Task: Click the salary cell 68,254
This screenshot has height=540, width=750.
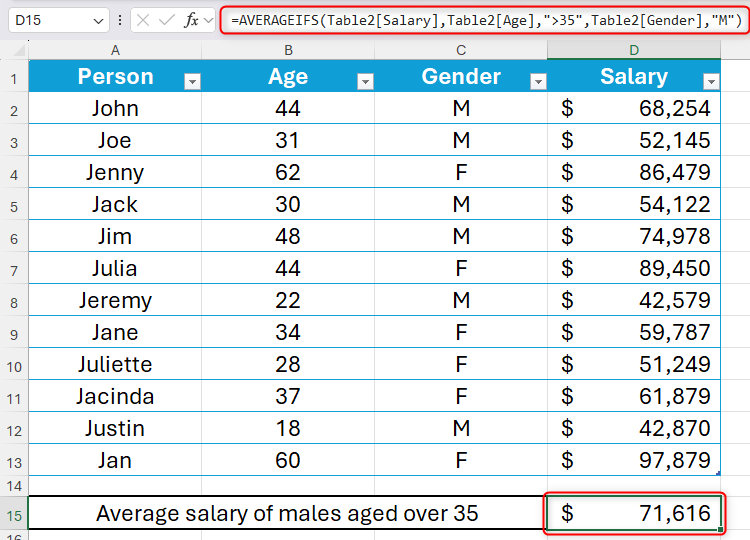Action: [x=634, y=108]
